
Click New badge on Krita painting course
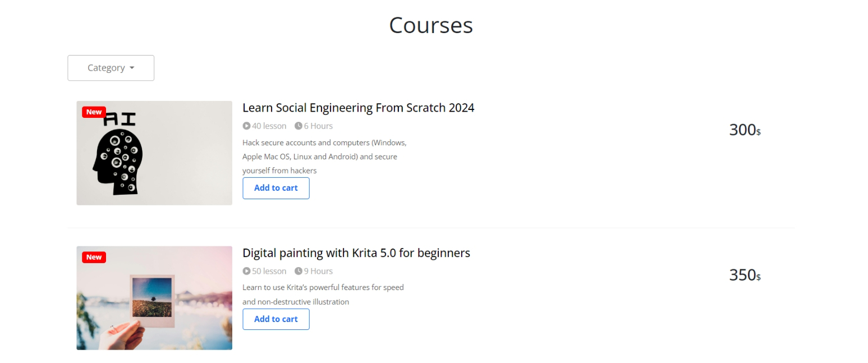click(x=94, y=258)
